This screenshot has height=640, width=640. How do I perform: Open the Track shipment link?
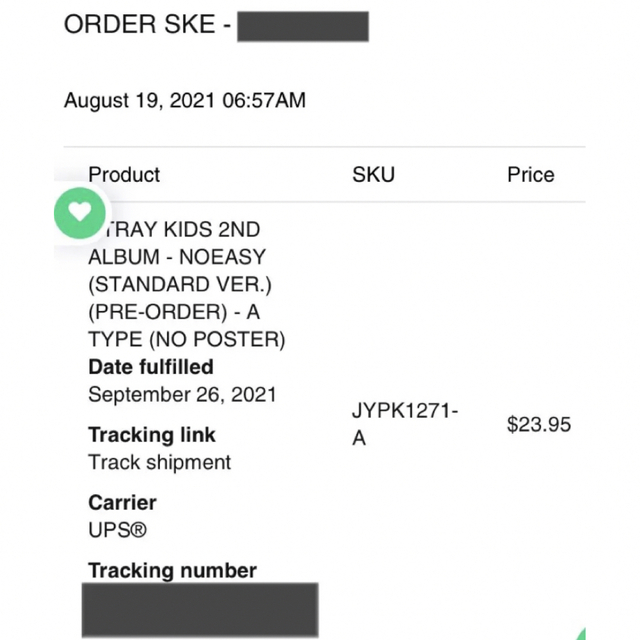(160, 462)
